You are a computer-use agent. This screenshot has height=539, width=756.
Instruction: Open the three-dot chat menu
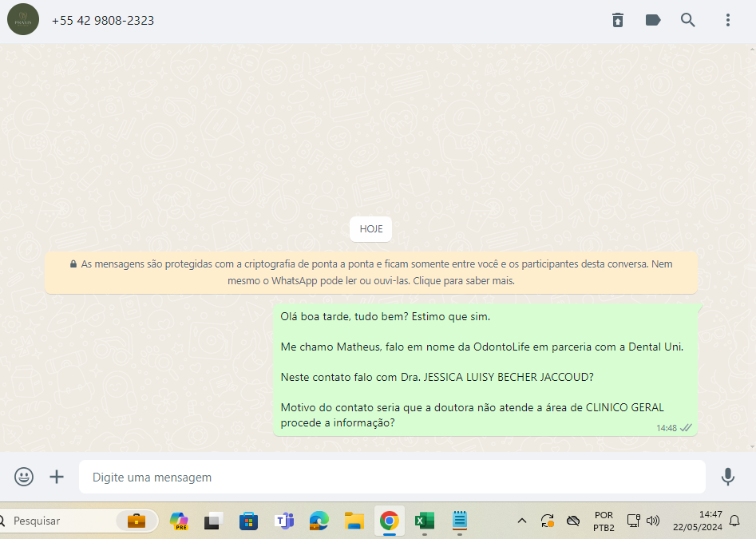coord(728,20)
